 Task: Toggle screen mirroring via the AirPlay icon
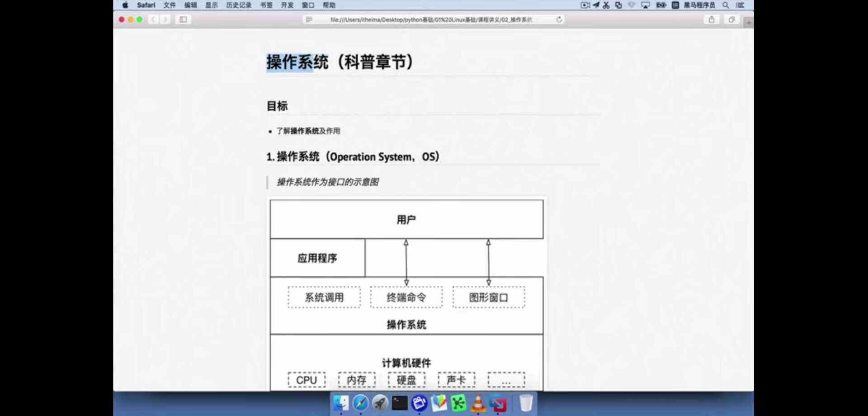click(x=646, y=5)
